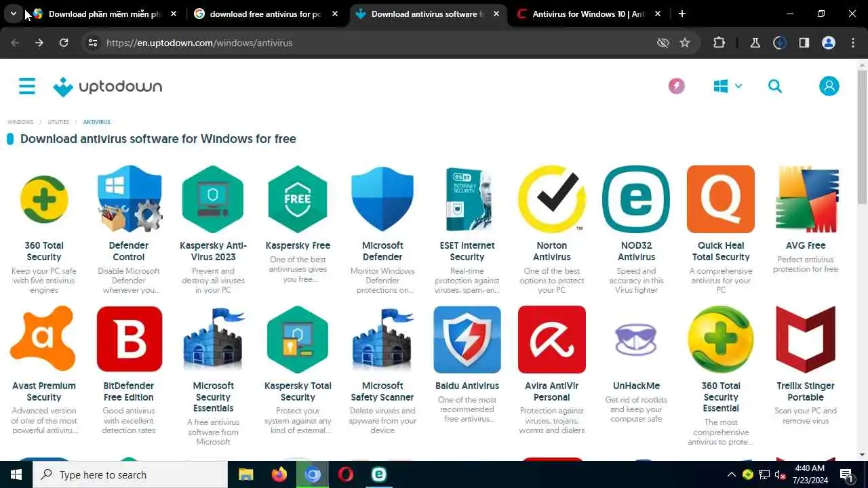Open the Chrome tab search dropdown arrow
The image size is (868, 488).
[x=14, y=14]
